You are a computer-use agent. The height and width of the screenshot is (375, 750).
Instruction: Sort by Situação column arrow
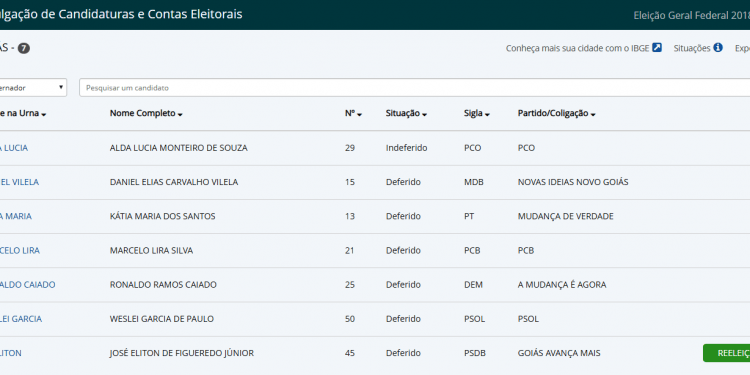pyautogui.click(x=424, y=115)
